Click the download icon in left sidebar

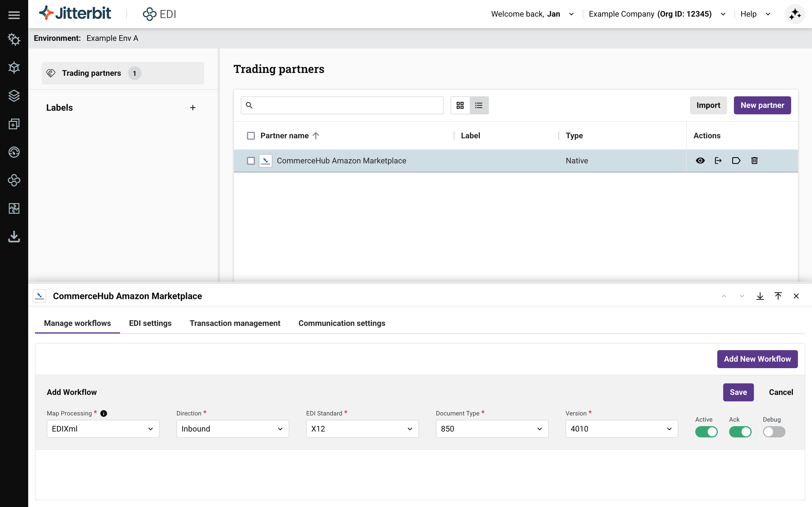[14, 236]
